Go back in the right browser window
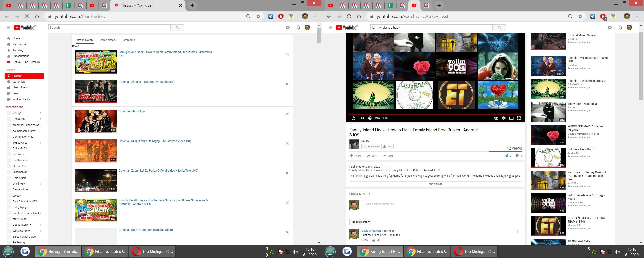644x258 pixels. coord(329,16)
